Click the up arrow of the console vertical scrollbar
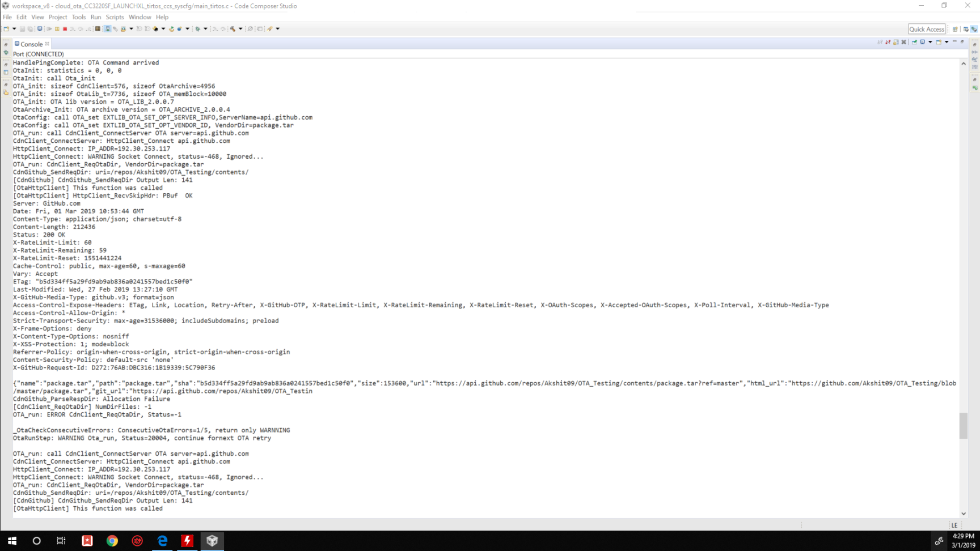The image size is (980, 551). pyautogui.click(x=964, y=63)
